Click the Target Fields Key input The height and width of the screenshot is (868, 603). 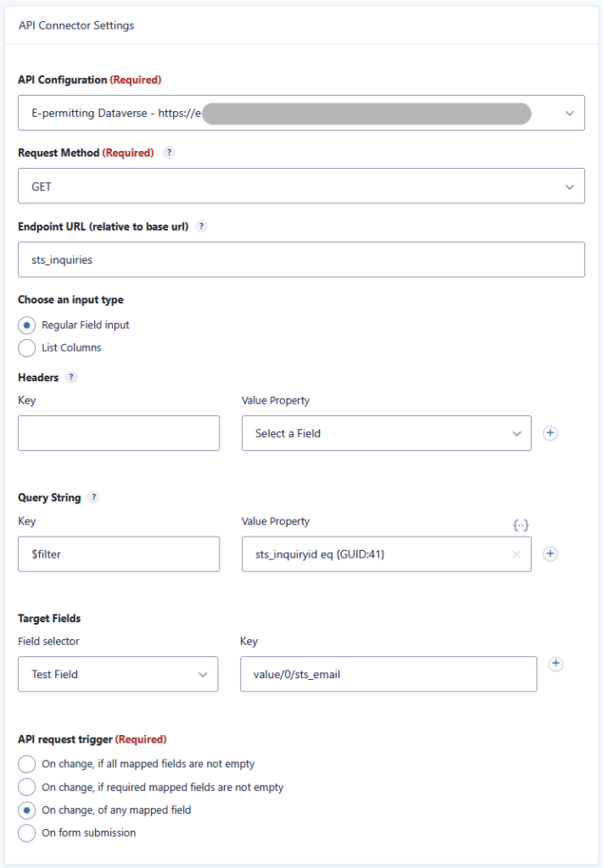pyautogui.click(x=390, y=673)
